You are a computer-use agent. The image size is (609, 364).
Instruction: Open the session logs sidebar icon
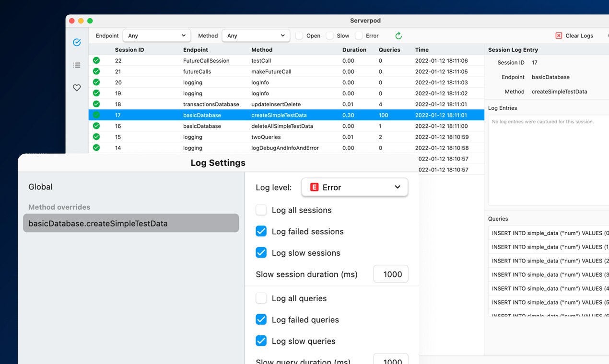77,42
